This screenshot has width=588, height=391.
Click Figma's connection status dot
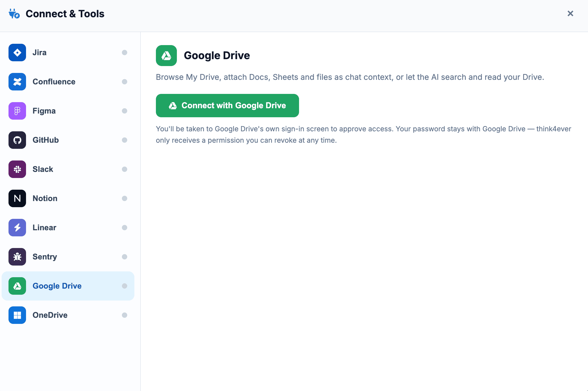click(x=125, y=111)
